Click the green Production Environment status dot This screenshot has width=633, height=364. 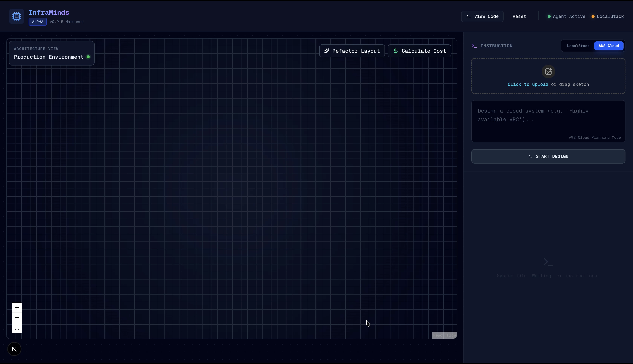coord(88,57)
